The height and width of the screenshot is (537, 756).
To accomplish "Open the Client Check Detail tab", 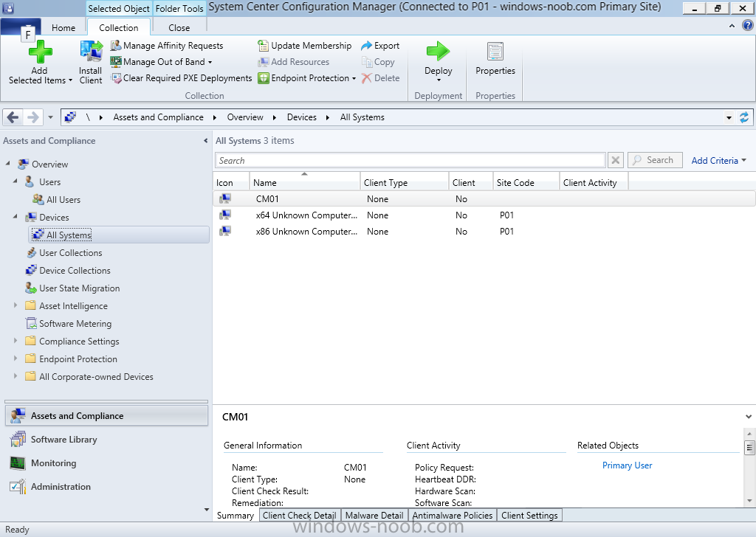I will [x=300, y=516].
